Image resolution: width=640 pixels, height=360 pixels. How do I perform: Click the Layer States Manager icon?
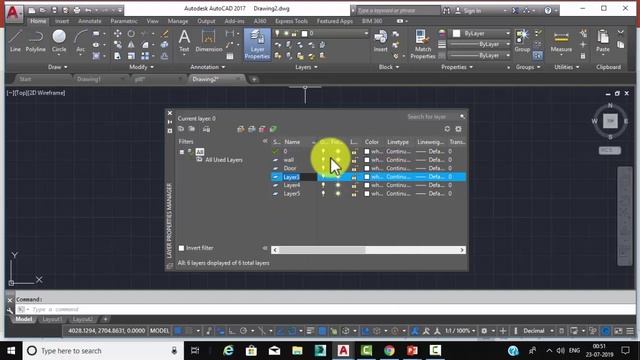[x=207, y=129]
